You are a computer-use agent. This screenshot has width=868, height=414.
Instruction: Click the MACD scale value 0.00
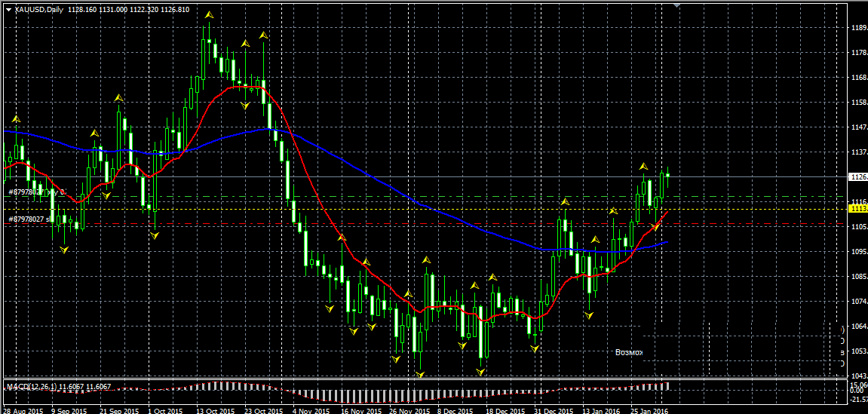point(857,391)
